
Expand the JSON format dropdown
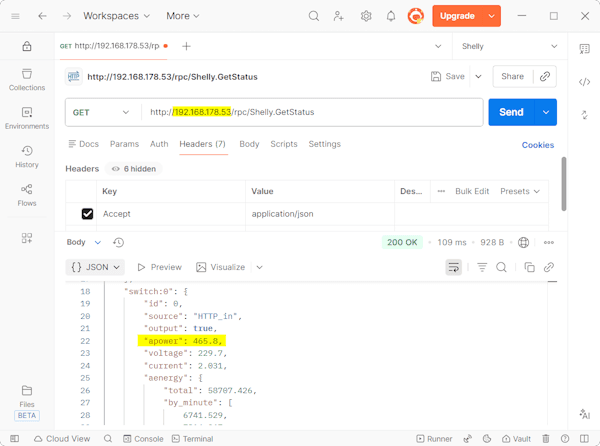(95, 267)
